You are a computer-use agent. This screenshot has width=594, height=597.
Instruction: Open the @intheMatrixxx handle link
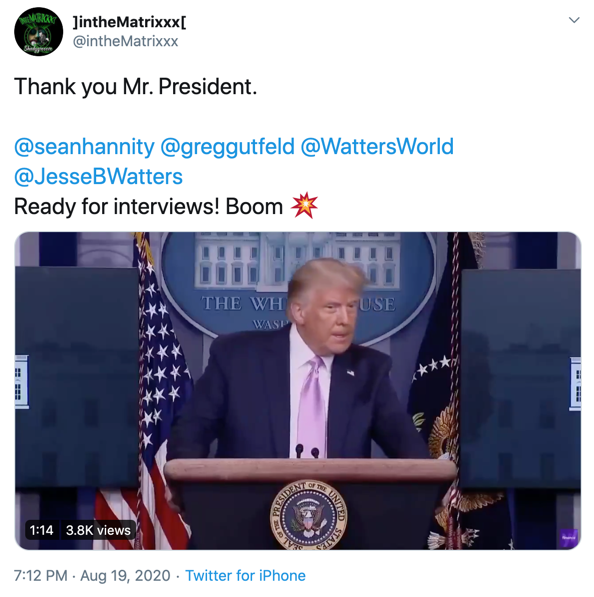pyautogui.click(x=125, y=41)
